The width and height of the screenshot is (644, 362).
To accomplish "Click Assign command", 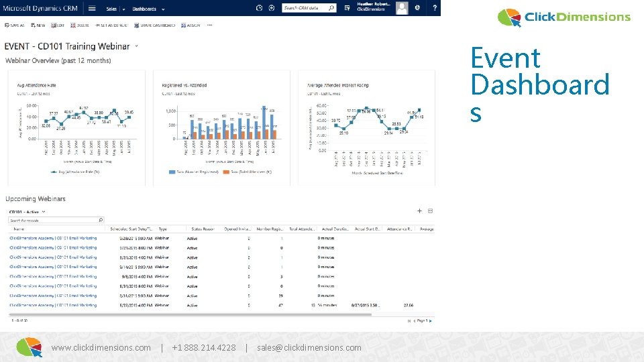I will click(191, 25).
